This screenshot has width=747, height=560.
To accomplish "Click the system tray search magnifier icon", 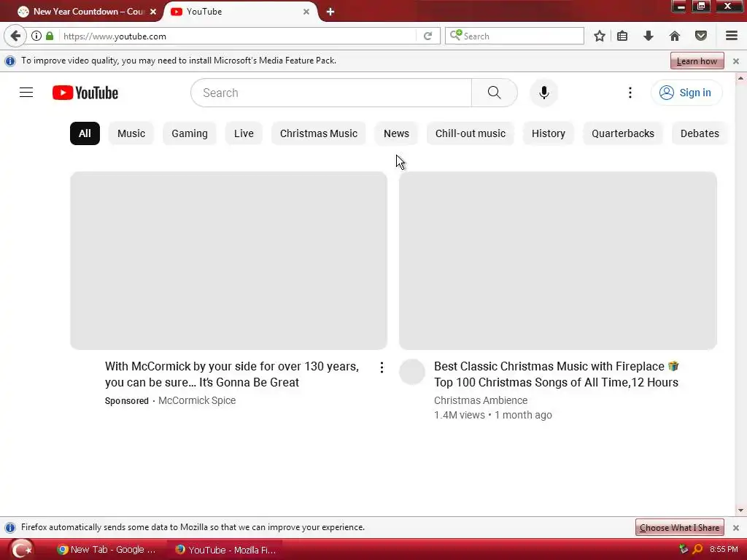I will coord(697,549).
